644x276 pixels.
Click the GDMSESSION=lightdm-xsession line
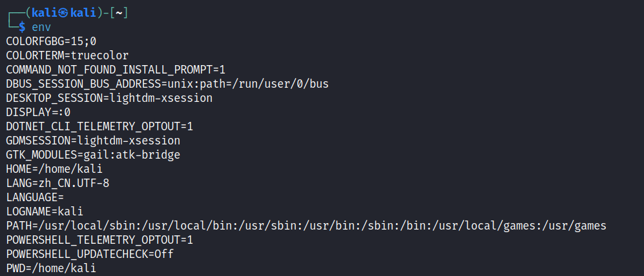click(x=93, y=140)
